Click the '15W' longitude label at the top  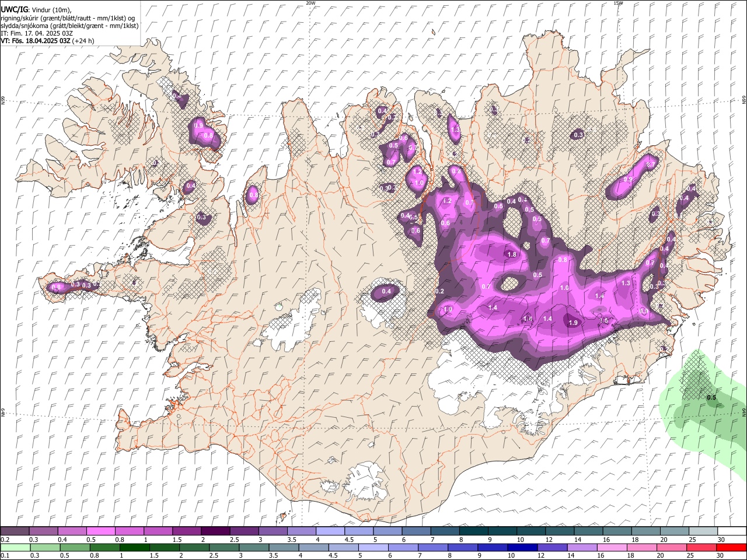click(x=618, y=3)
